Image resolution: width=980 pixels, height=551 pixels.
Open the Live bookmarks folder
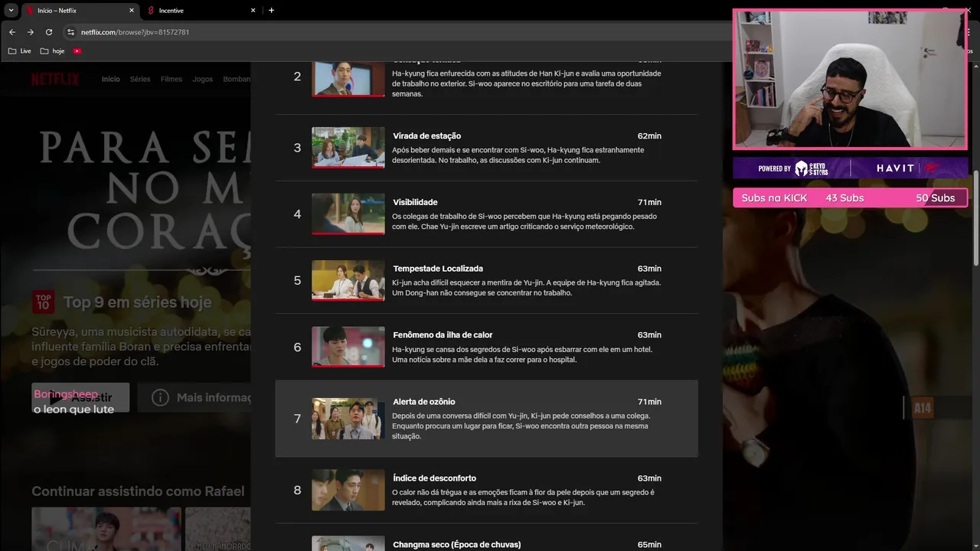[x=19, y=51]
